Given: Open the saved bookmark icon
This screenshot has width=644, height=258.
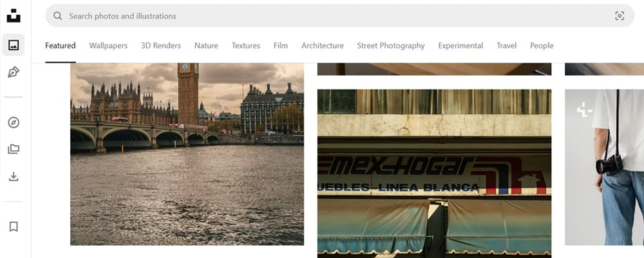Looking at the screenshot, I should click(14, 226).
